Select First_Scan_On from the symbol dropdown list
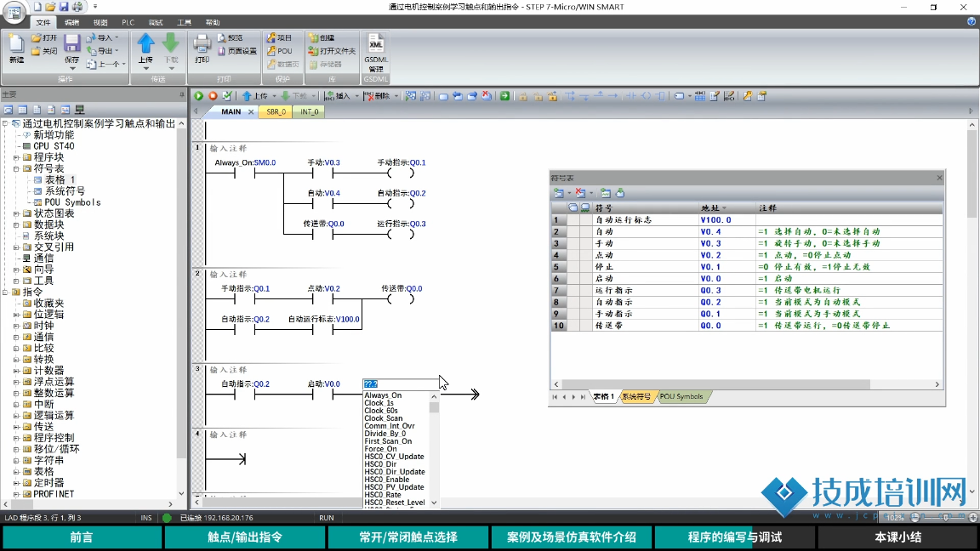Image resolution: width=980 pixels, height=551 pixels. 388,441
